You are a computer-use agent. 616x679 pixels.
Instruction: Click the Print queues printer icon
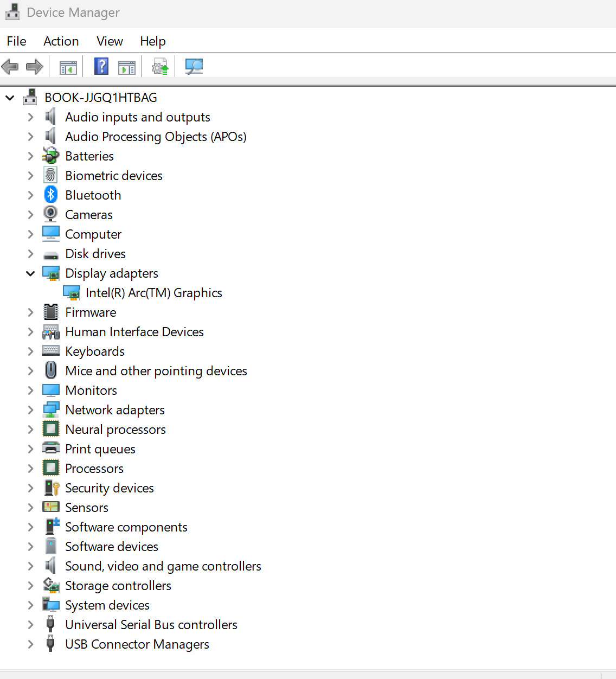click(51, 448)
